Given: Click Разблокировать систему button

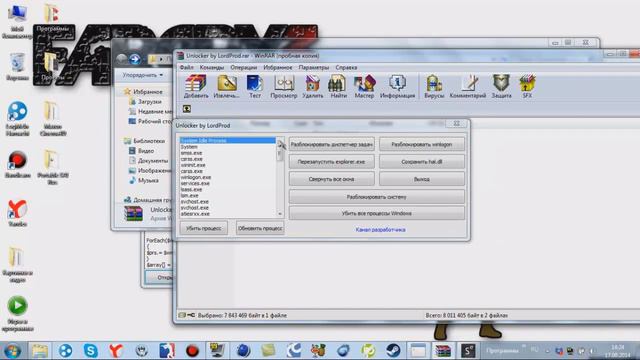Looking at the screenshot, I should [x=376, y=197].
